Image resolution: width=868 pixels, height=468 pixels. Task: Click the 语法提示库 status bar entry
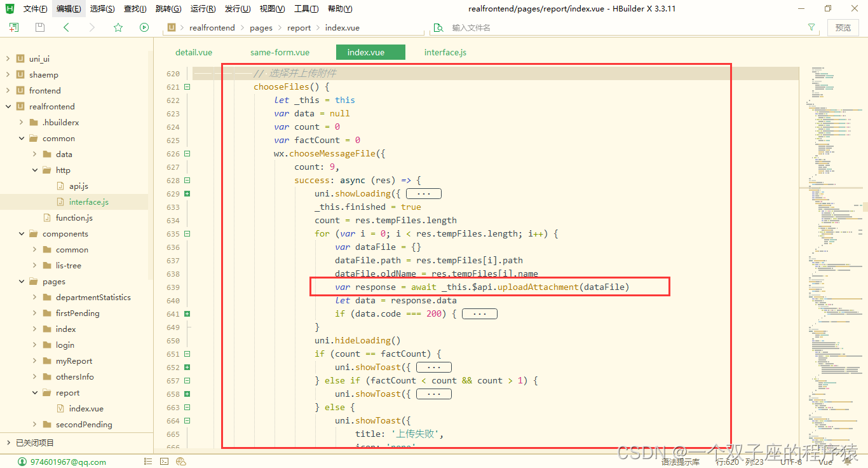point(680,462)
